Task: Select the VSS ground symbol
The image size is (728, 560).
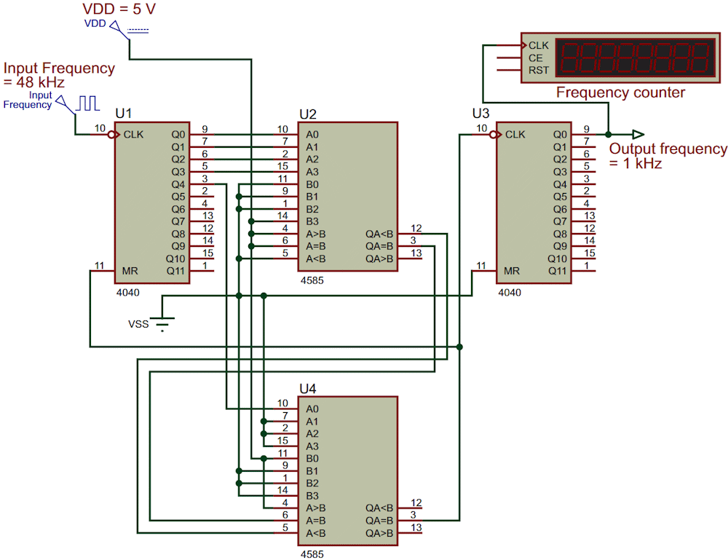Action: [162, 324]
